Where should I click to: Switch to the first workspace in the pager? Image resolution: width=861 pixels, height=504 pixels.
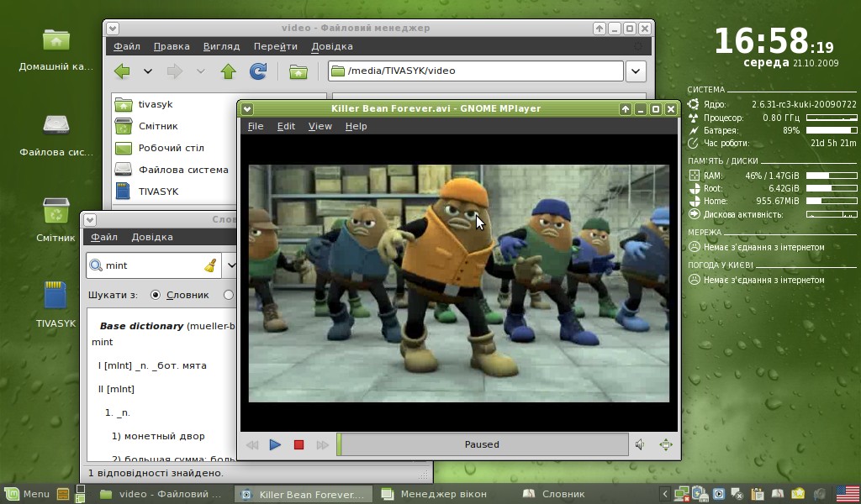pyautogui.click(x=80, y=489)
